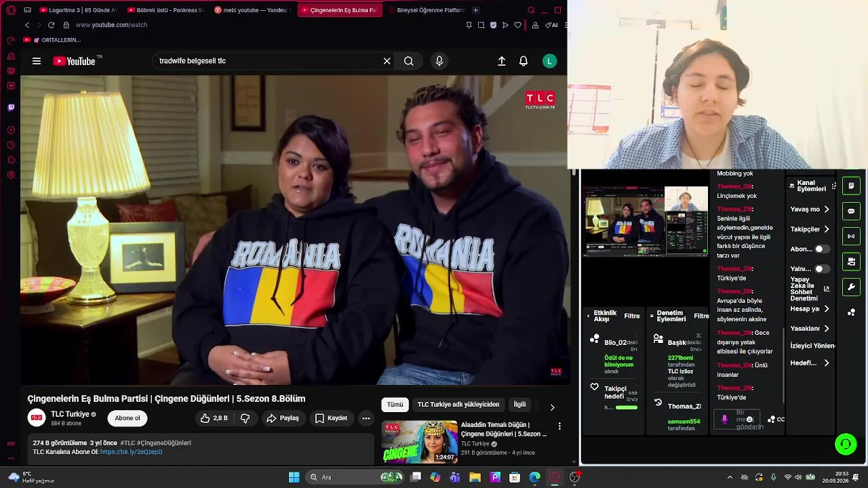868x488 pixels.
Task: Search tabs with Opera magnifier icon
Action: [x=531, y=10]
